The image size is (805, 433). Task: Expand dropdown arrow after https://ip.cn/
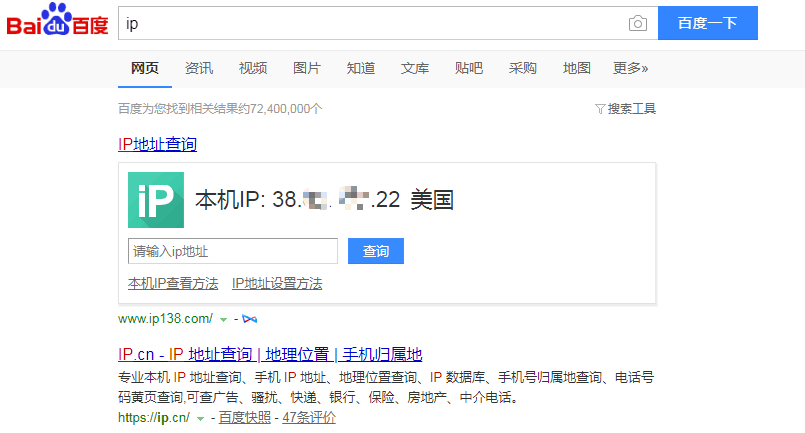[x=201, y=417]
